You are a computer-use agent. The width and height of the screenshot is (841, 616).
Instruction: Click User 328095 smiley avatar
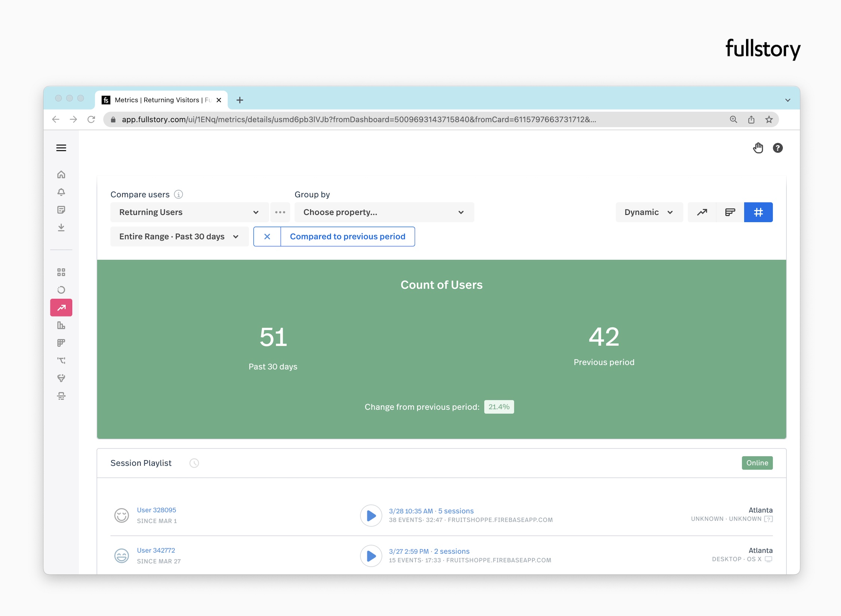coord(121,516)
